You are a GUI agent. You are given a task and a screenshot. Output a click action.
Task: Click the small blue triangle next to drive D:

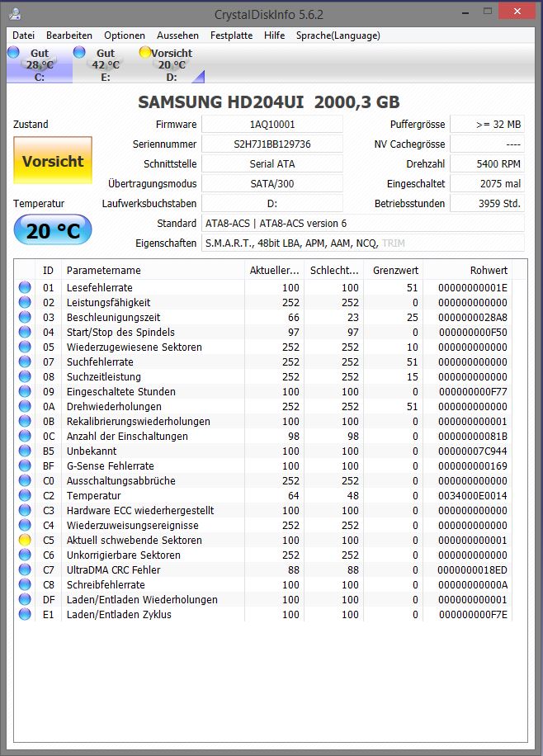tap(200, 77)
